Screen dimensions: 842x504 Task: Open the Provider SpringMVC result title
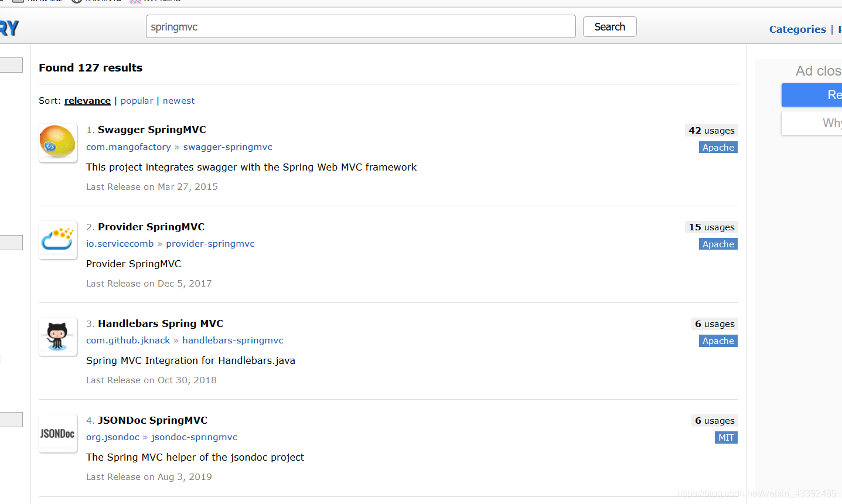[x=151, y=227]
